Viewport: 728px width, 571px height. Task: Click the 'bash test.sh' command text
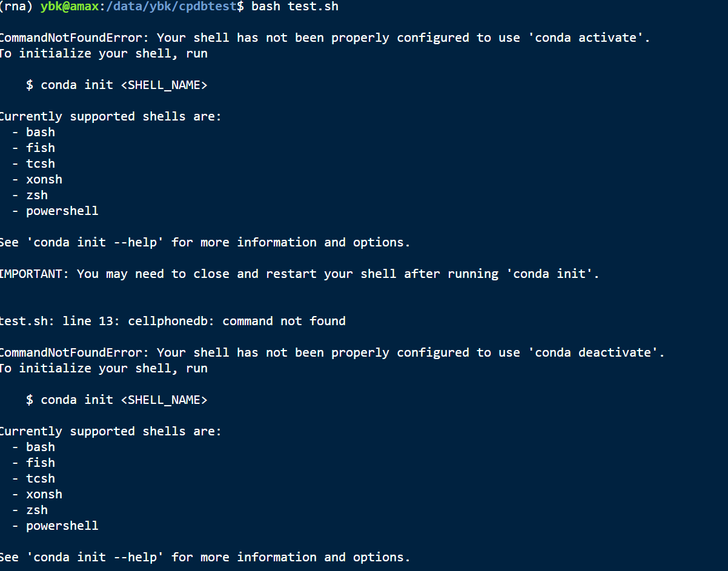pos(295,7)
